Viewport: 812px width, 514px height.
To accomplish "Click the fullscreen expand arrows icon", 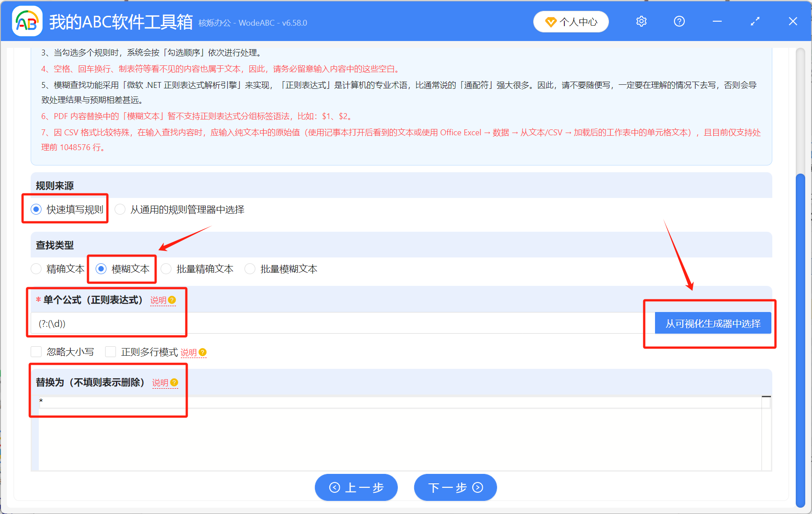I will 755,22.
